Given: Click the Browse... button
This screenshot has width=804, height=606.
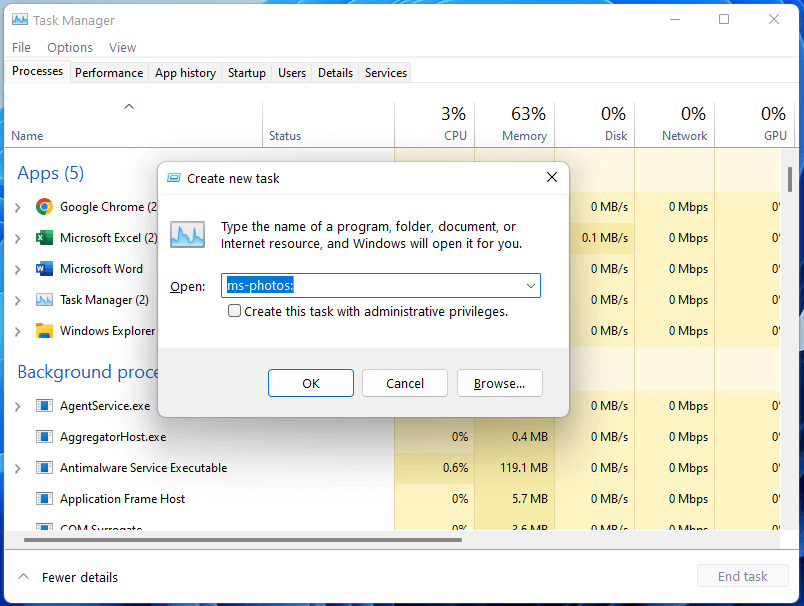Looking at the screenshot, I should 499,383.
